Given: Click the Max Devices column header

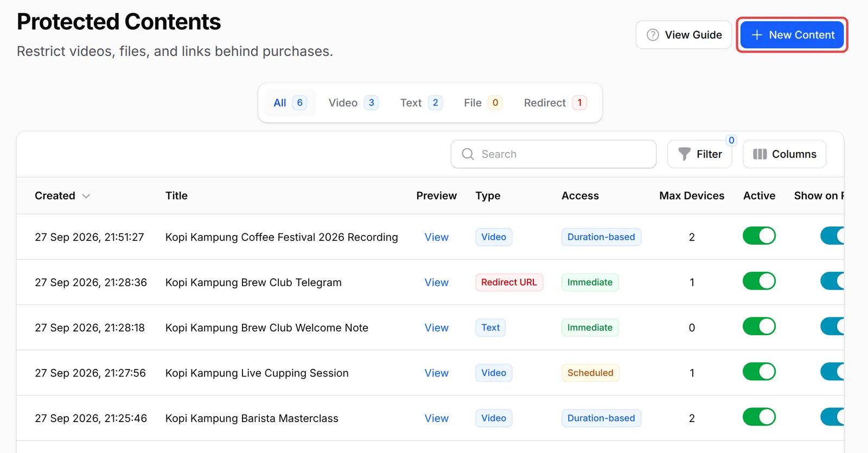Looking at the screenshot, I should click(x=692, y=196).
